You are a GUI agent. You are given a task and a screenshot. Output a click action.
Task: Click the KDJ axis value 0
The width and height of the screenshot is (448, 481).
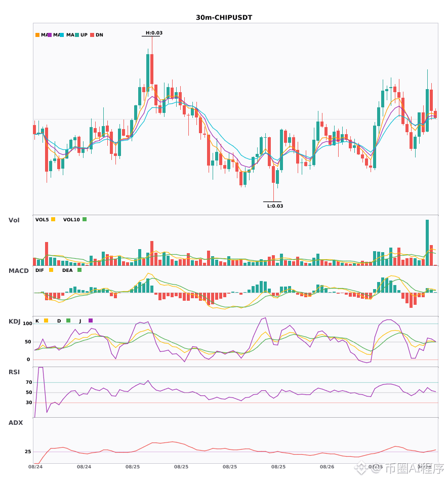[28, 359]
